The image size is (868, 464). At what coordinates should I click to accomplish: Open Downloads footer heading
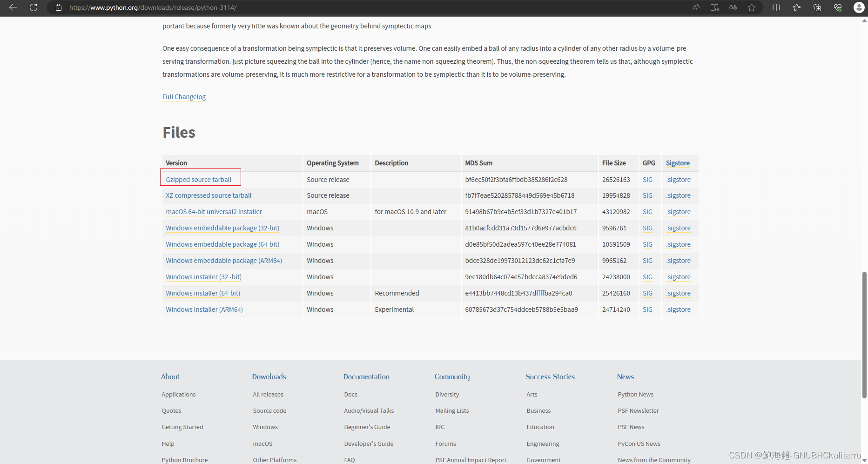click(x=269, y=377)
